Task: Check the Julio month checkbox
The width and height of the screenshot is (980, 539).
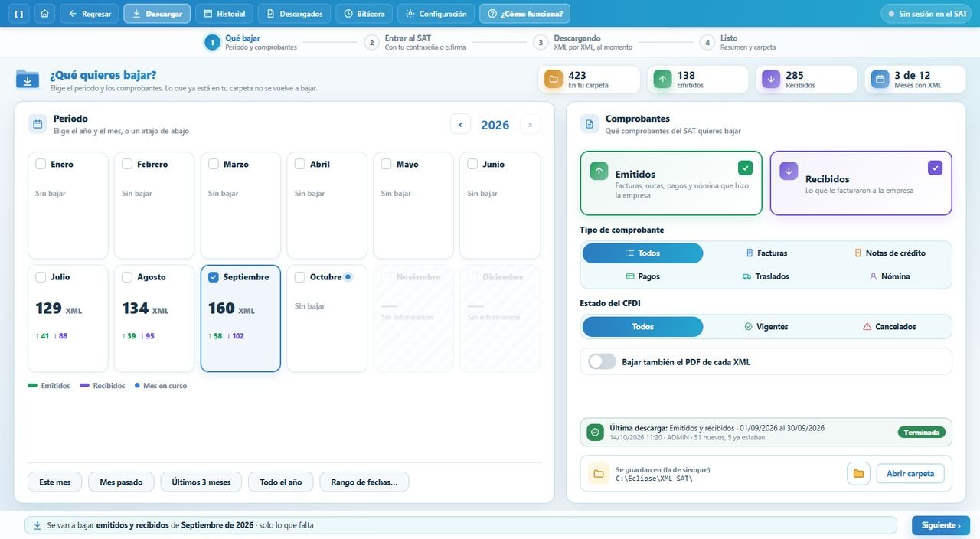Action: [41, 277]
